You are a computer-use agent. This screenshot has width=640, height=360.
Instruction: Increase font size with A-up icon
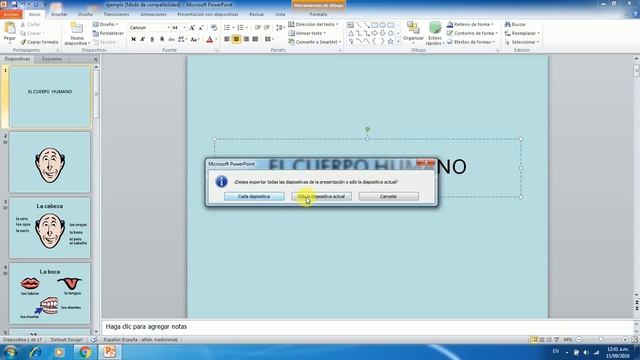click(192, 28)
